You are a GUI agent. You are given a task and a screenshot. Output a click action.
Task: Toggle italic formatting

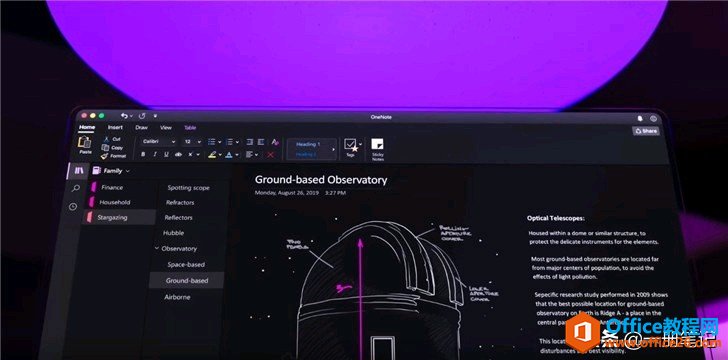(x=155, y=154)
